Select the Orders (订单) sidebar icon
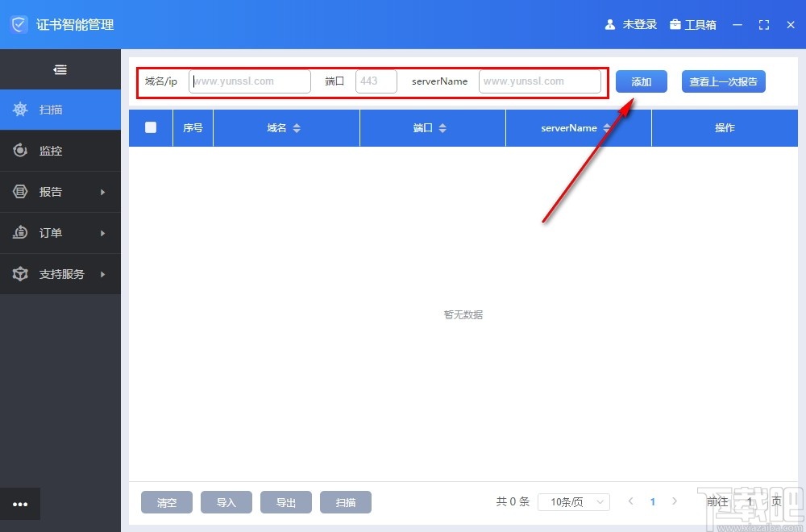The image size is (806, 532). 20,233
